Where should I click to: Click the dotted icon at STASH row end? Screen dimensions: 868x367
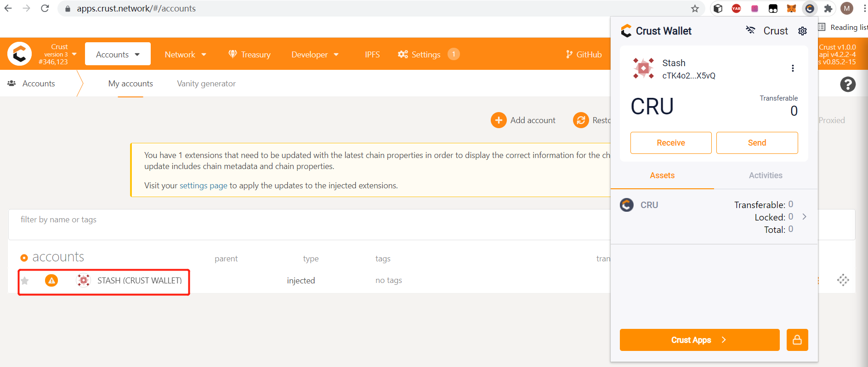click(843, 280)
